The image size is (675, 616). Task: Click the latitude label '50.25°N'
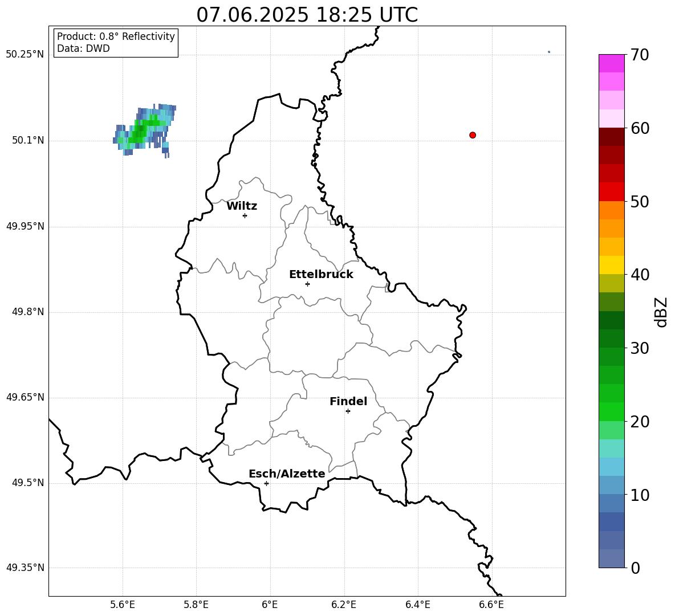coord(25,55)
